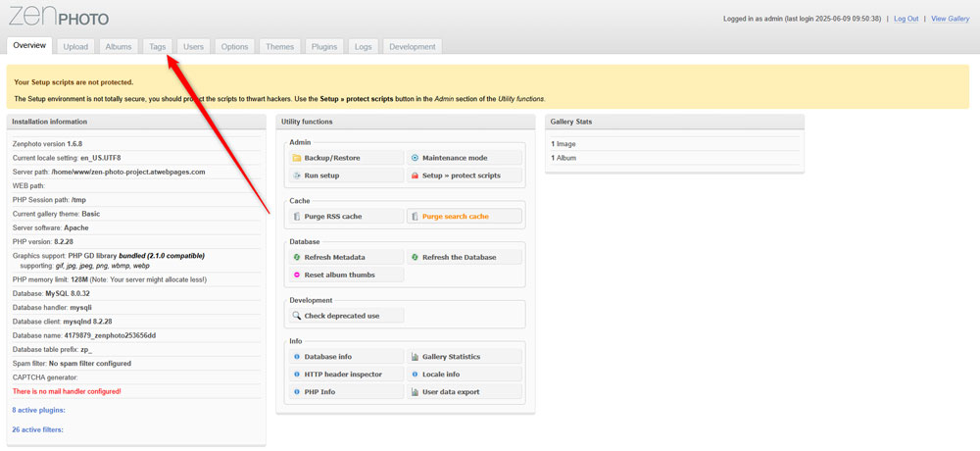Click the Backup/Restore button label
The image size is (980, 451).
click(x=332, y=158)
